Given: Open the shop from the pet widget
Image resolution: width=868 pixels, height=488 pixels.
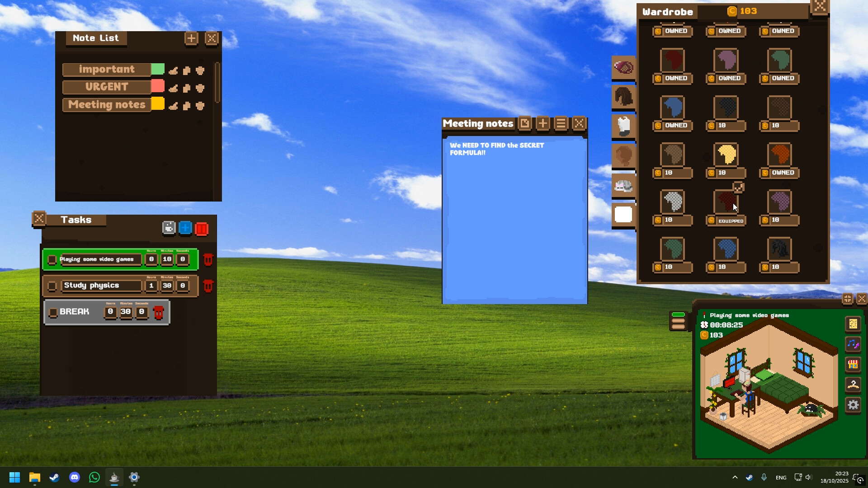Looking at the screenshot, I should [x=854, y=365].
